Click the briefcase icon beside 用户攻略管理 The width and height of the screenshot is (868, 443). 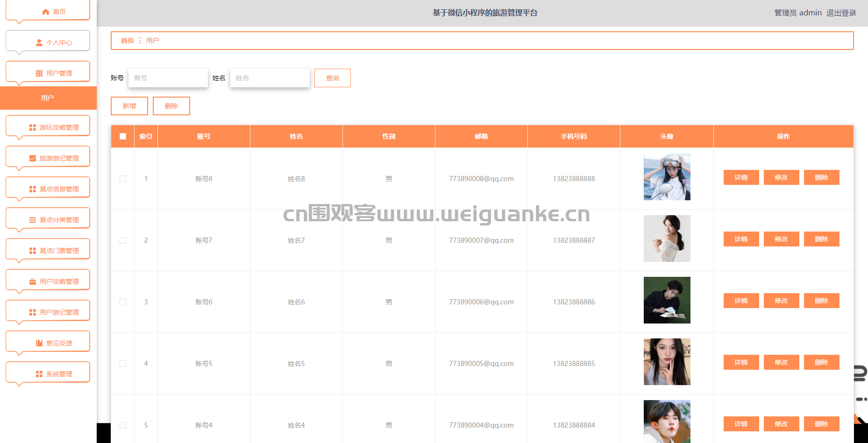[33, 281]
